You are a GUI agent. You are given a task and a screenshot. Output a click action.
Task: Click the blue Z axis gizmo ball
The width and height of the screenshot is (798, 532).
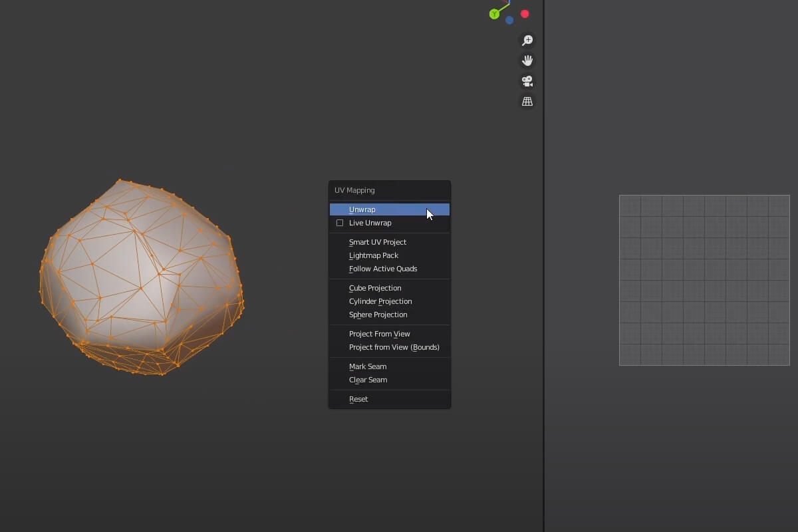click(509, 20)
